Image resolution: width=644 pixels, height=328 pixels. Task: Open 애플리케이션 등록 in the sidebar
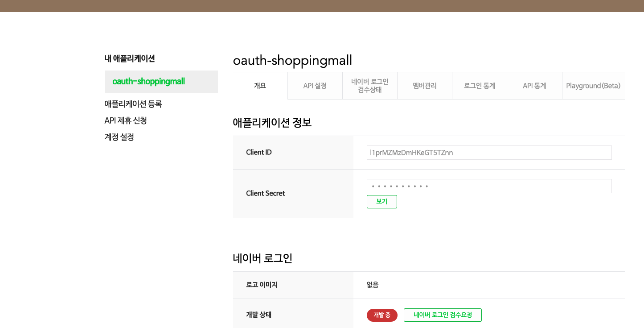(133, 104)
